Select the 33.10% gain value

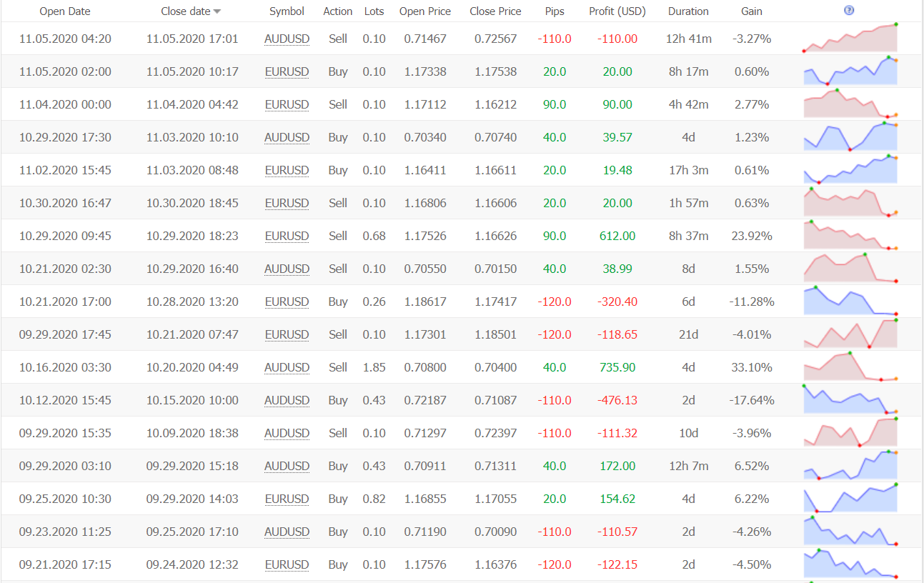(x=752, y=367)
